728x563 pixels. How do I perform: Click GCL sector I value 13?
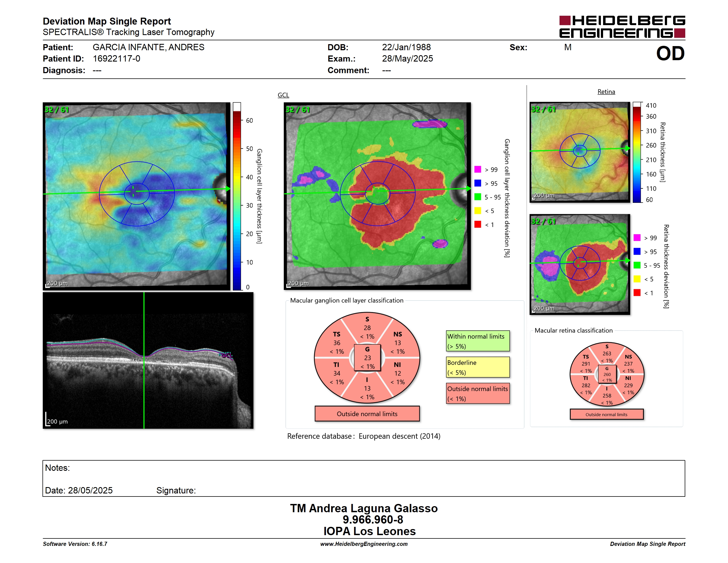coord(367,388)
